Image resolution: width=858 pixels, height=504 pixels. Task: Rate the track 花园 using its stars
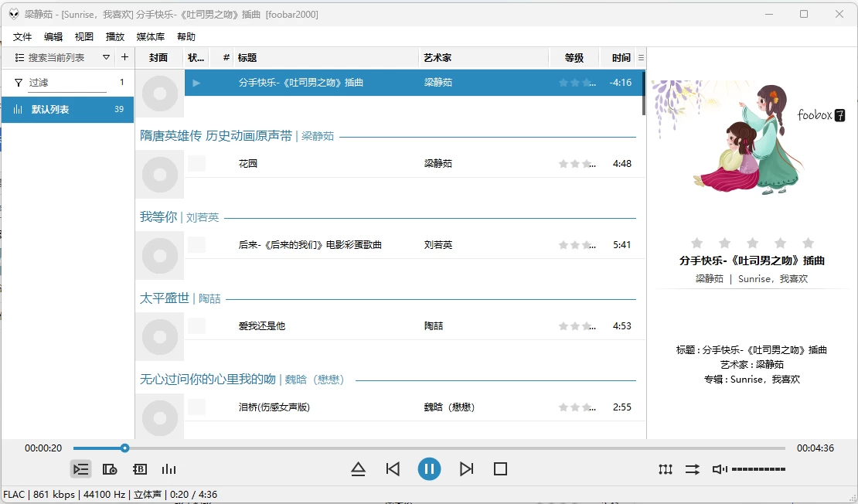point(575,163)
